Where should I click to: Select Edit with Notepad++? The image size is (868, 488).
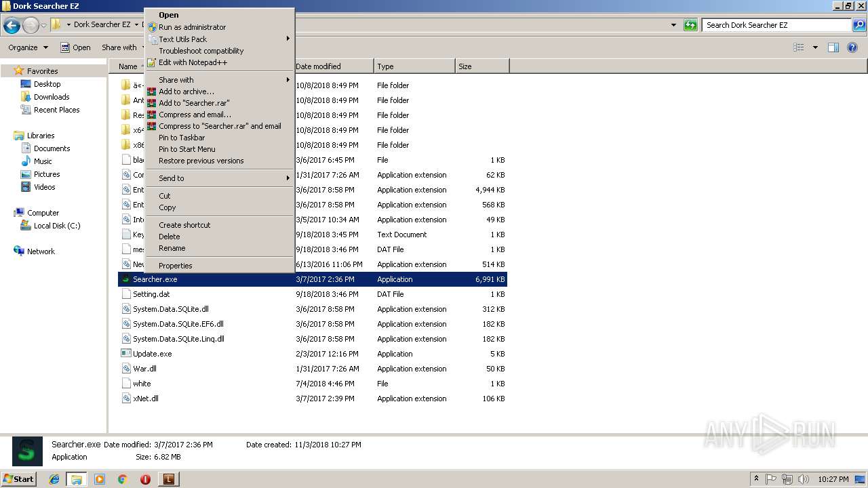(220, 62)
